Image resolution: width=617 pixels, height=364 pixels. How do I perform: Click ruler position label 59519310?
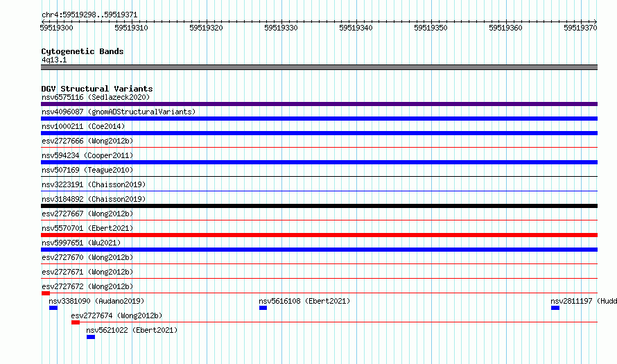pyautogui.click(x=131, y=28)
